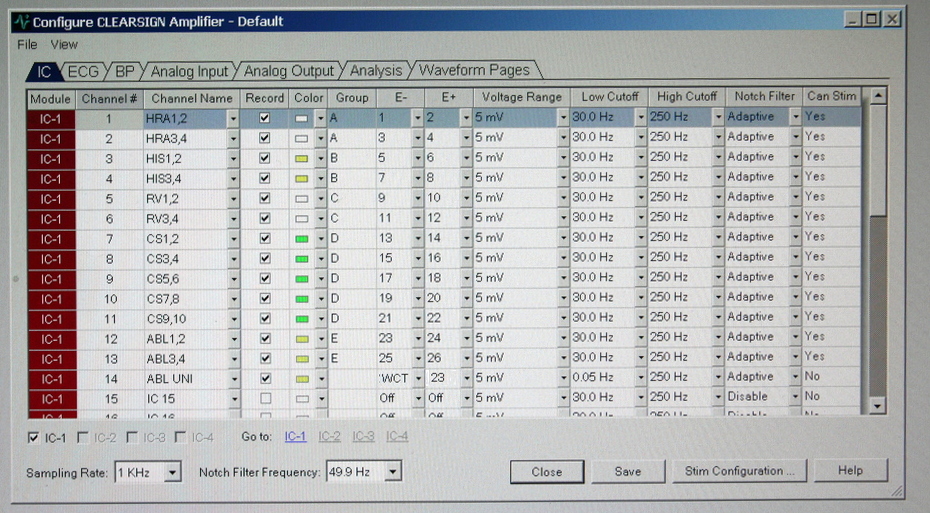Toggle Record checkbox for CS5,6
The width and height of the screenshot is (930, 513).
265,278
